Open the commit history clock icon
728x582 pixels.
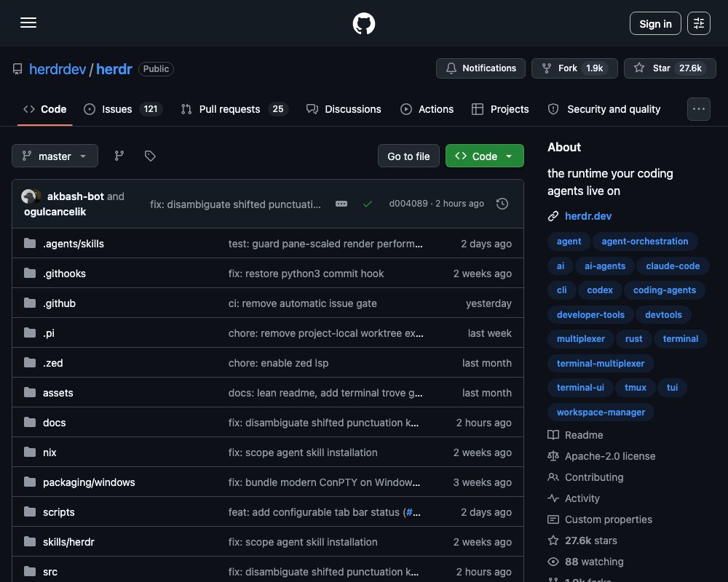(x=502, y=204)
